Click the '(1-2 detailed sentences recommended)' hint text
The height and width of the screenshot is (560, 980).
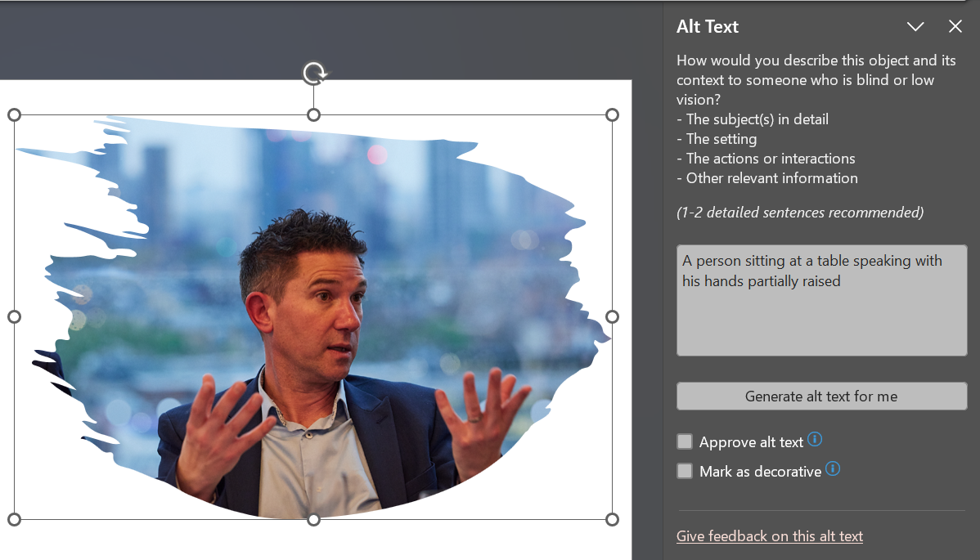(x=800, y=213)
